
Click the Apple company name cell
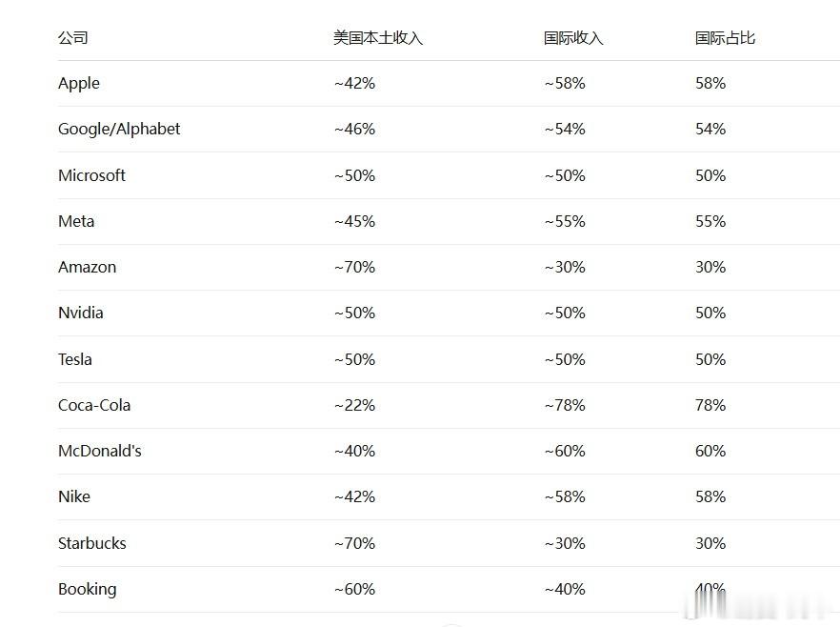pyautogui.click(x=79, y=84)
